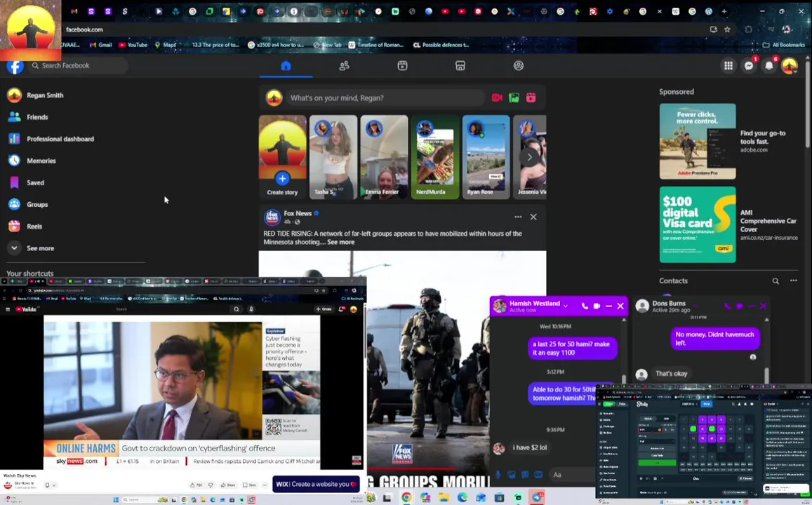Open the AMI $100 digital Visa card ad

tap(698, 224)
